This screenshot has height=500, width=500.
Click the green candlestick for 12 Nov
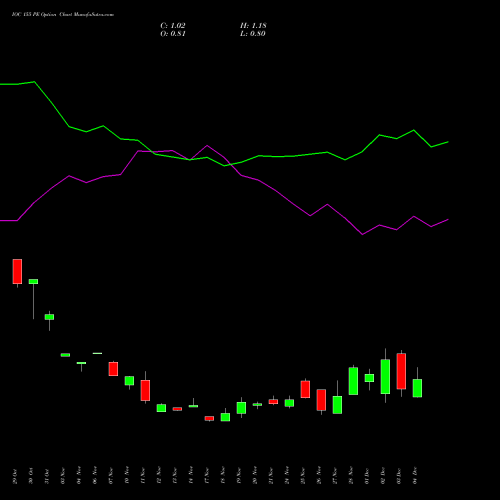[161, 408]
